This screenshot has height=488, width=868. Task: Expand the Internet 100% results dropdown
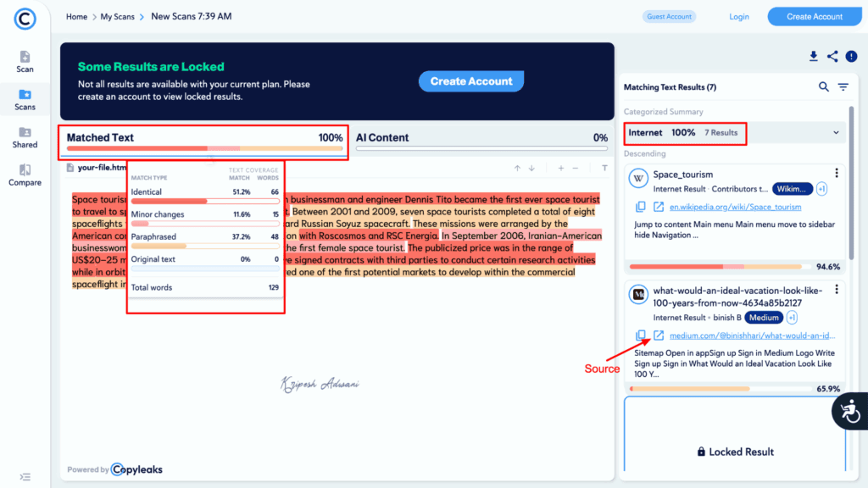point(837,132)
